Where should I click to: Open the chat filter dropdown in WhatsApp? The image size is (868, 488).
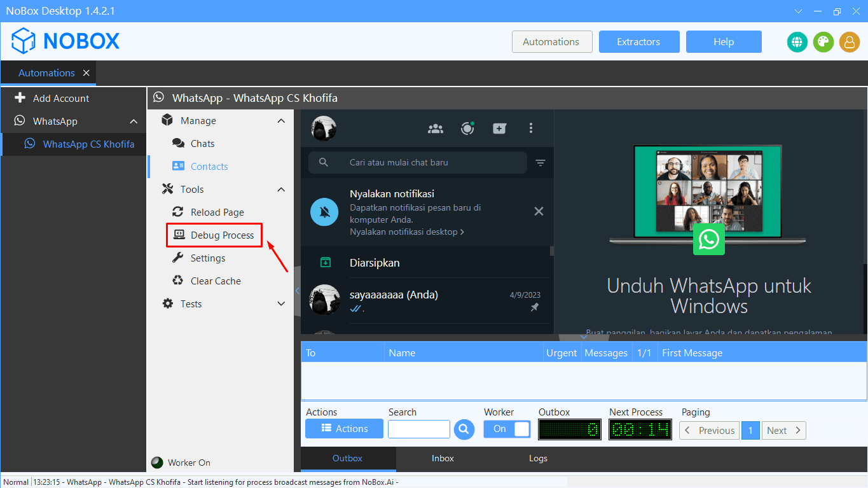540,162
